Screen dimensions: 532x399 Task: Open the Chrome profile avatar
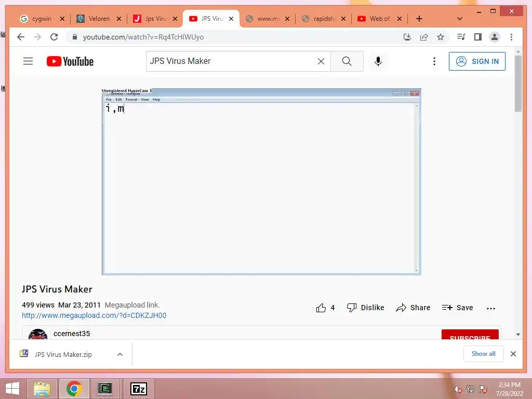[x=495, y=37]
